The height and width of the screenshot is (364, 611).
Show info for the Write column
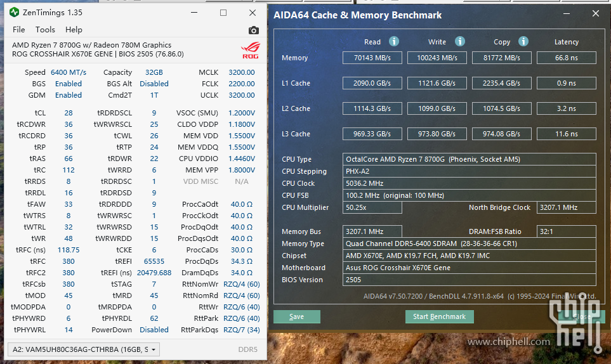[460, 41]
